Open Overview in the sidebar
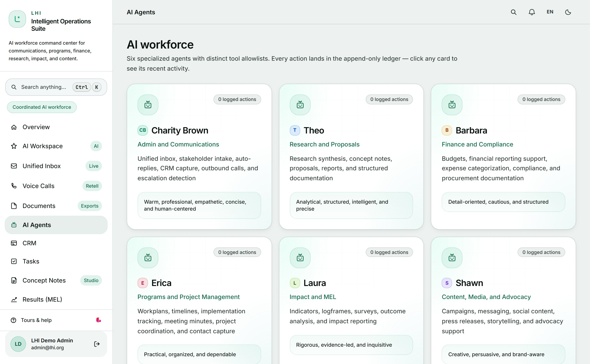Image resolution: width=590 pixels, height=364 pixels. pos(56,127)
